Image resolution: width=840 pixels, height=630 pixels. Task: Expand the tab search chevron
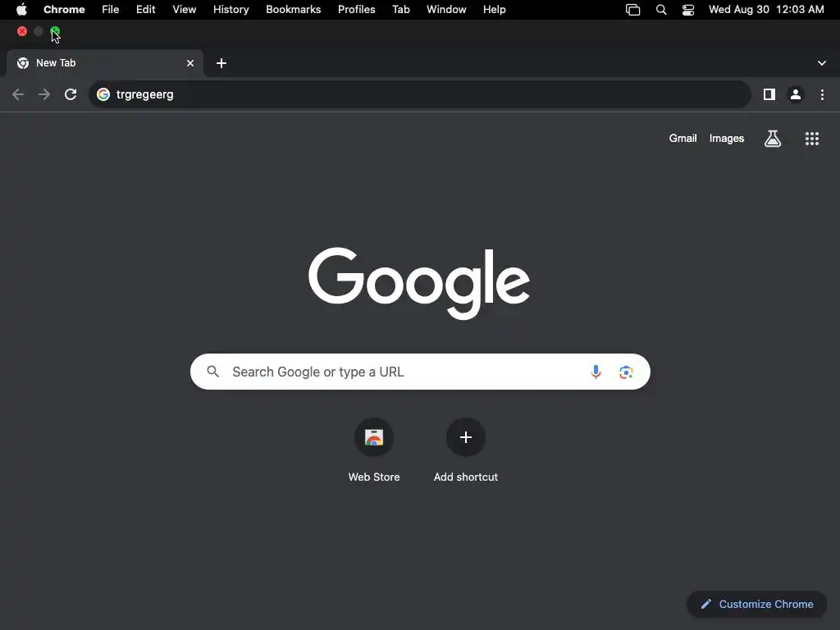pyautogui.click(x=822, y=63)
